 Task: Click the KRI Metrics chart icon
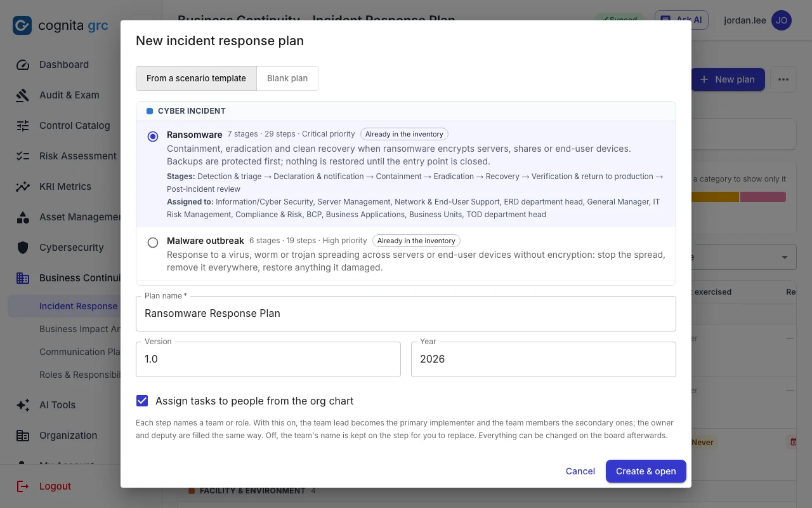23,187
